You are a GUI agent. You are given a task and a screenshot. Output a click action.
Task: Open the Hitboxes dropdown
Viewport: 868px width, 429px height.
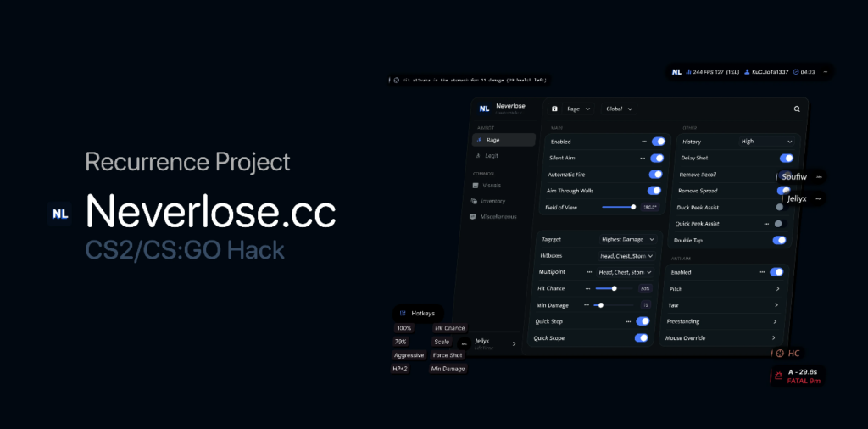point(626,256)
